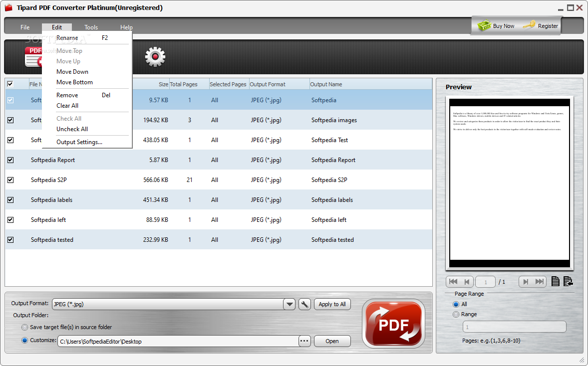Viewport: 588px width, 366px height.
Task: Go to first page in preview
Action: 453,282
